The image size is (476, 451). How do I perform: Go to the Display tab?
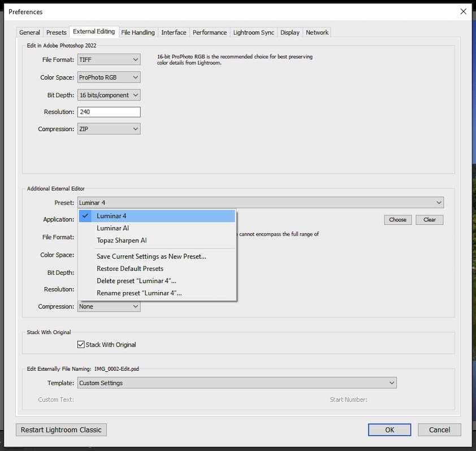(x=289, y=32)
